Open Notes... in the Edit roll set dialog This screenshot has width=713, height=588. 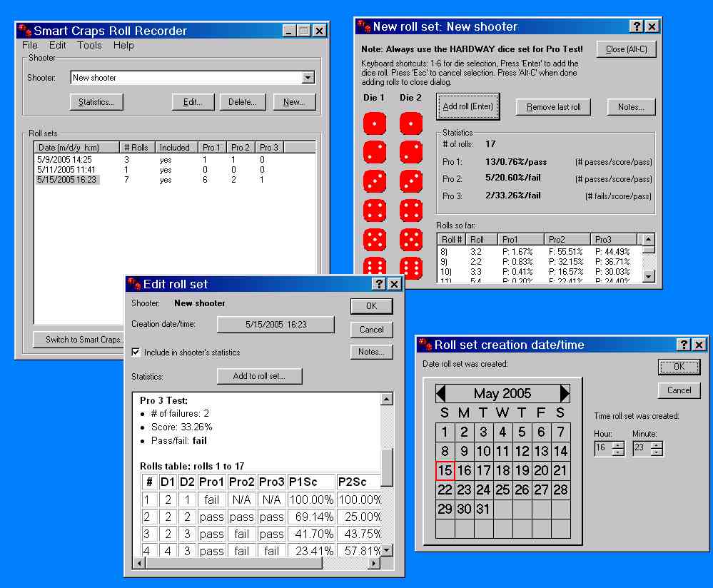click(372, 352)
